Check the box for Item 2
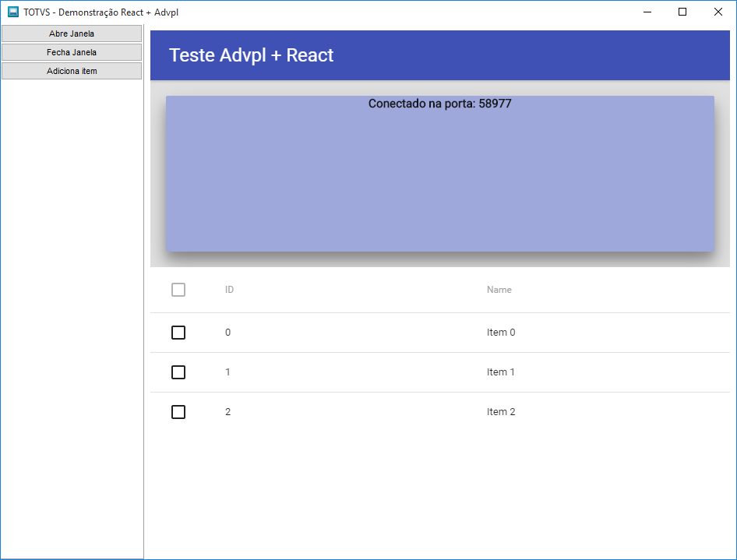 coord(178,411)
